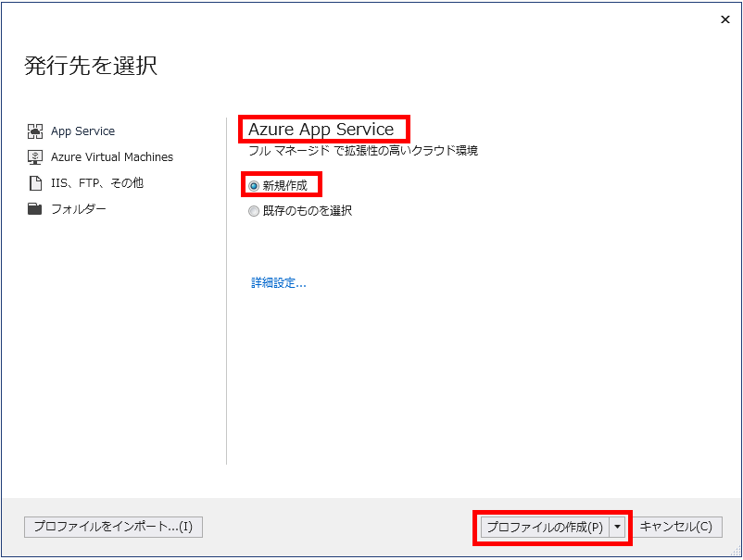Image resolution: width=743 pixels, height=560 pixels.
Task: Click the プロファイルの作成(P) button
Action: tap(545, 527)
